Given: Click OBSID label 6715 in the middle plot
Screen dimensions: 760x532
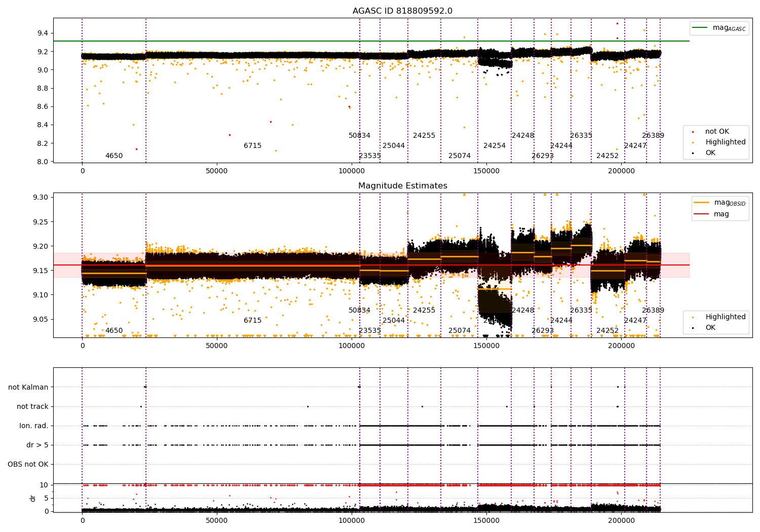Looking at the screenshot, I should 253,321.
